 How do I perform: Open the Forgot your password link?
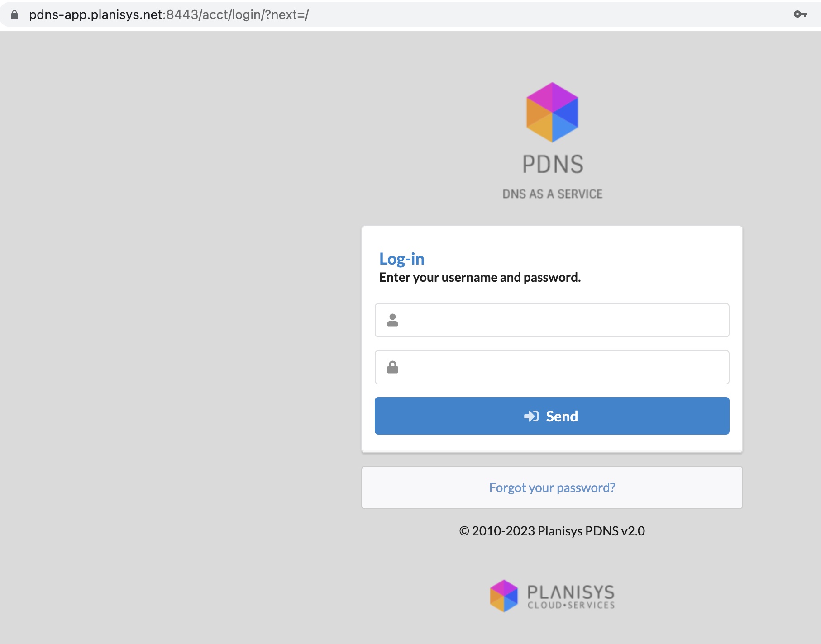point(552,488)
